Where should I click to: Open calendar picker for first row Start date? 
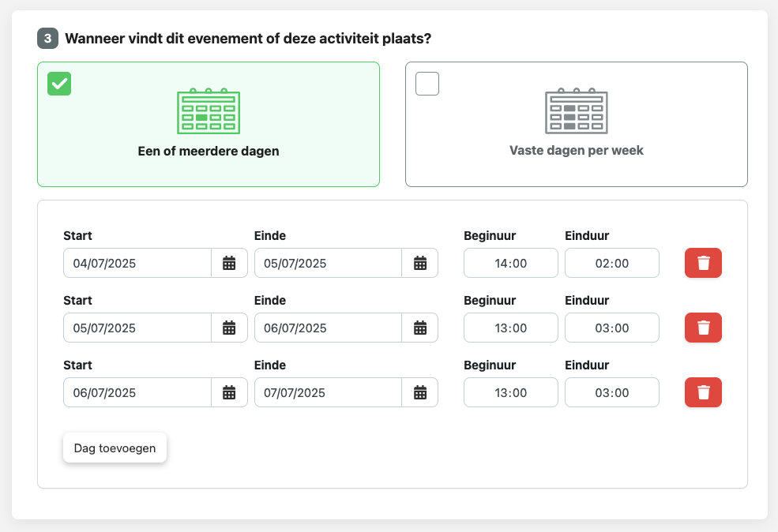tap(229, 264)
